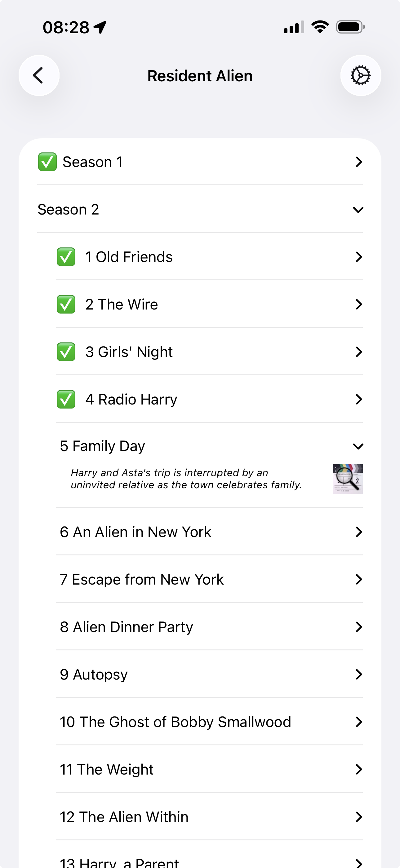Viewport: 400px width, 868px height.
Task: Expand An Alien in New York chevron
Action: [x=358, y=532]
